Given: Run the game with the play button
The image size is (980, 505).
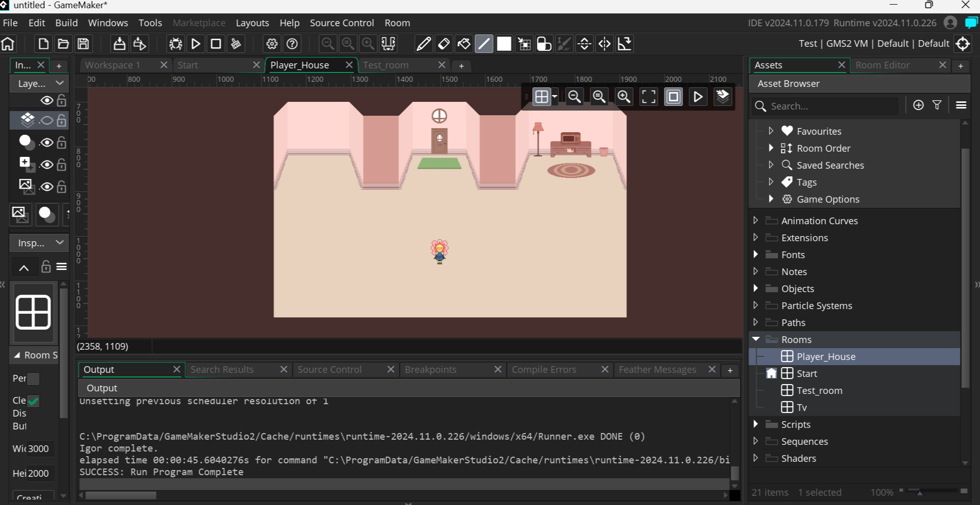Looking at the screenshot, I should (195, 44).
